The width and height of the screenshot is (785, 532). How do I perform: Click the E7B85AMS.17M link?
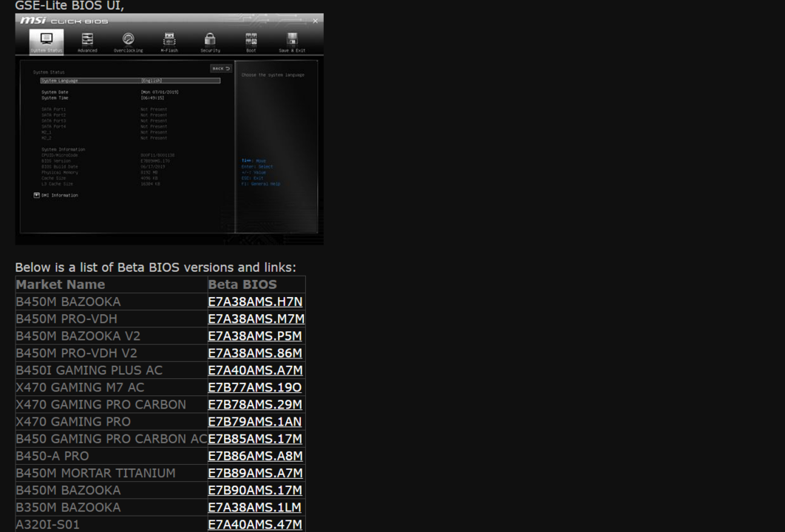pos(255,439)
